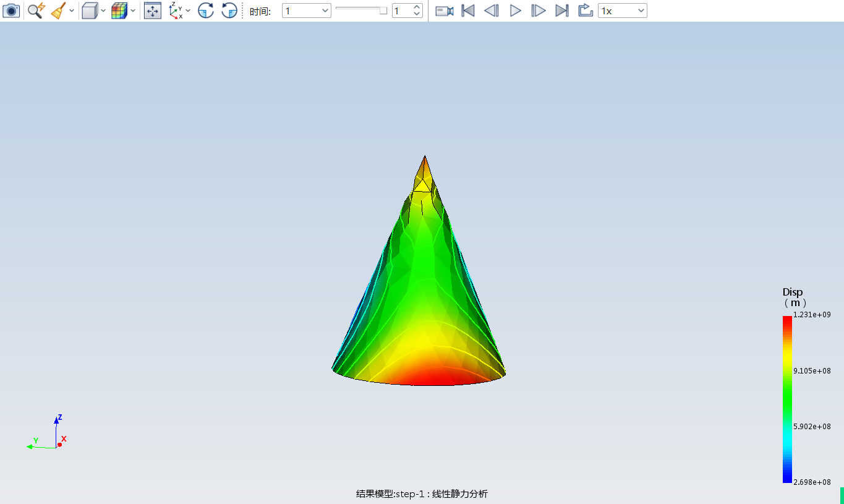Open the broom tool dropdown arrow

pos(72,11)
